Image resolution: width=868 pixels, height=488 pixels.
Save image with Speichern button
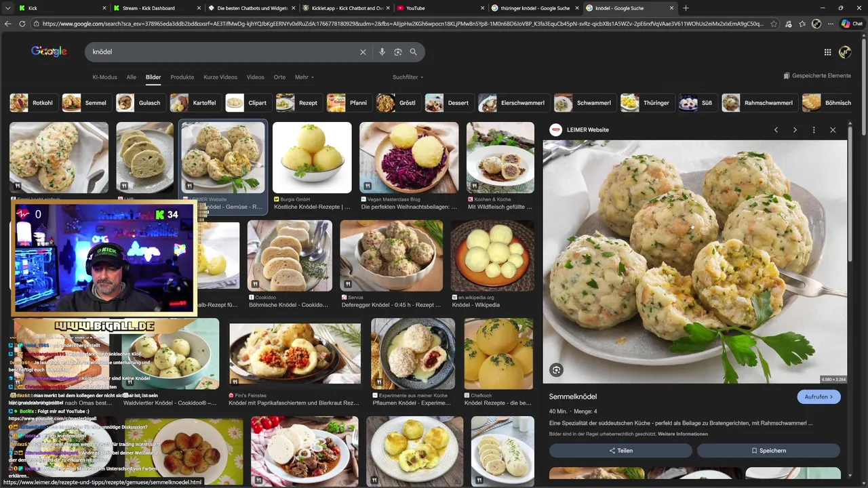click(x=768, y=450)
